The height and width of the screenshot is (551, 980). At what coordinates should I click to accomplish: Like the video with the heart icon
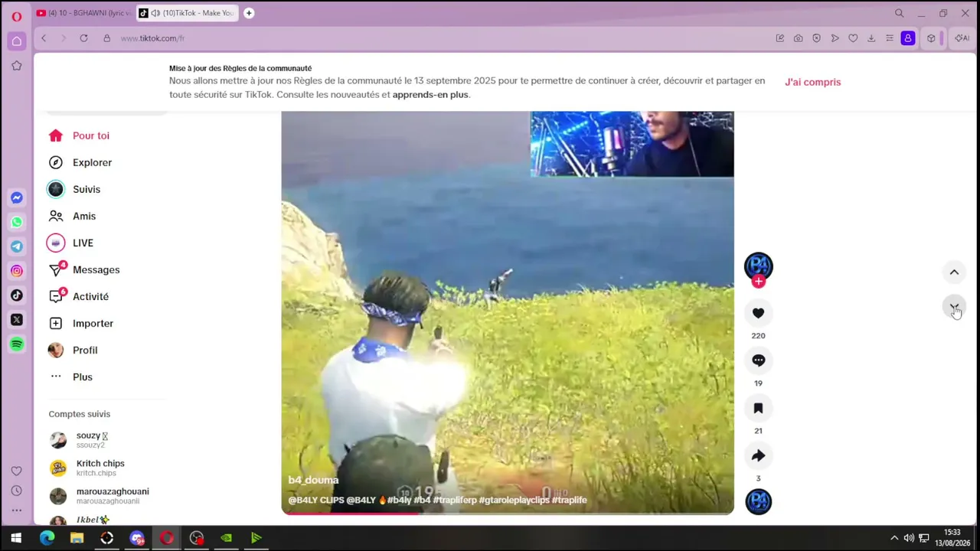758,313
